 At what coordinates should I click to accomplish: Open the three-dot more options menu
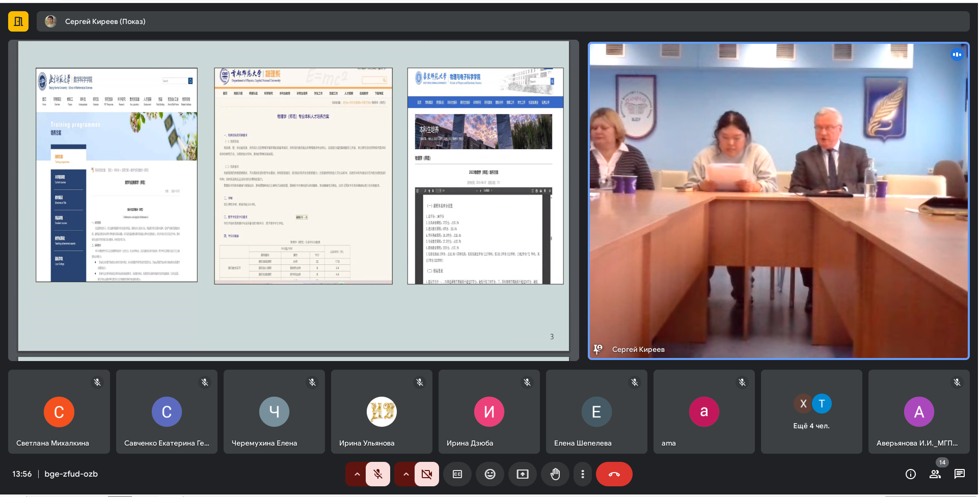582,474
